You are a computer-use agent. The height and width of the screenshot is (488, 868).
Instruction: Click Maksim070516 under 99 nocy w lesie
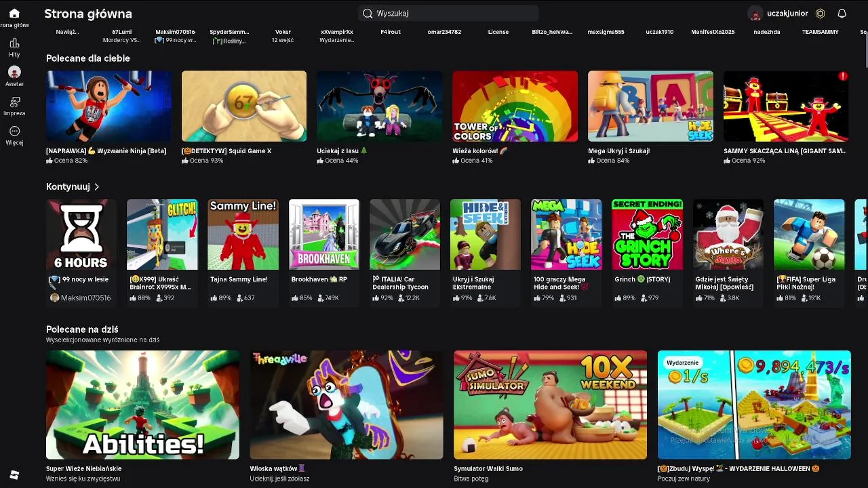pos(85,298)
